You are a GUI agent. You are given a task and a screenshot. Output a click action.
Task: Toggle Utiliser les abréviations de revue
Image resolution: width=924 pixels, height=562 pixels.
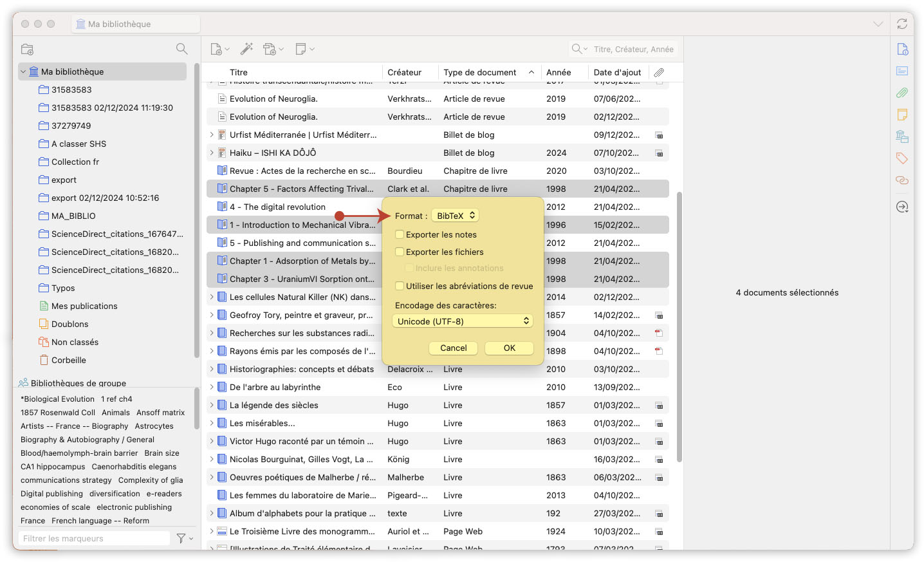coord(400,286)
